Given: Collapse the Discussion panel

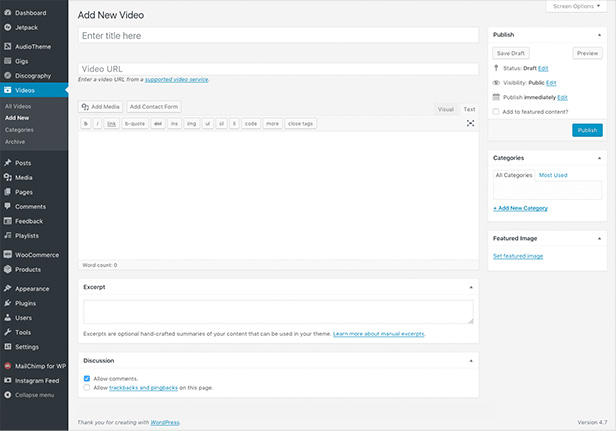Looking at the screenshot, I should (x=471, y=361).
